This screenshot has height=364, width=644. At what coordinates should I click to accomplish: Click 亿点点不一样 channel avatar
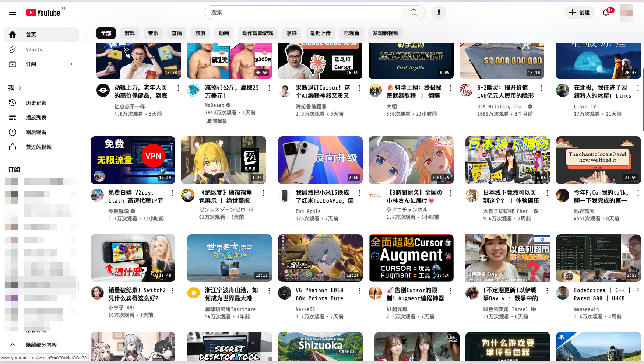[x=103, y=90]
